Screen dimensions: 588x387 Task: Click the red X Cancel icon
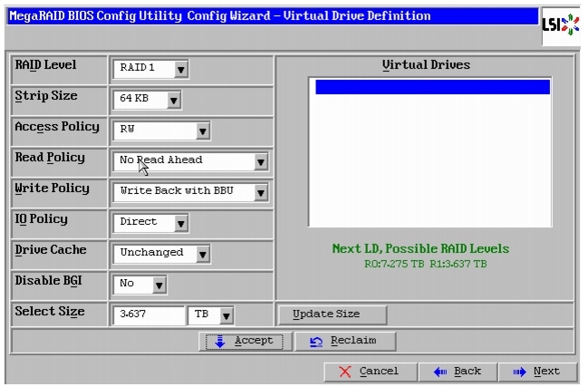click(x=345, y=372)
